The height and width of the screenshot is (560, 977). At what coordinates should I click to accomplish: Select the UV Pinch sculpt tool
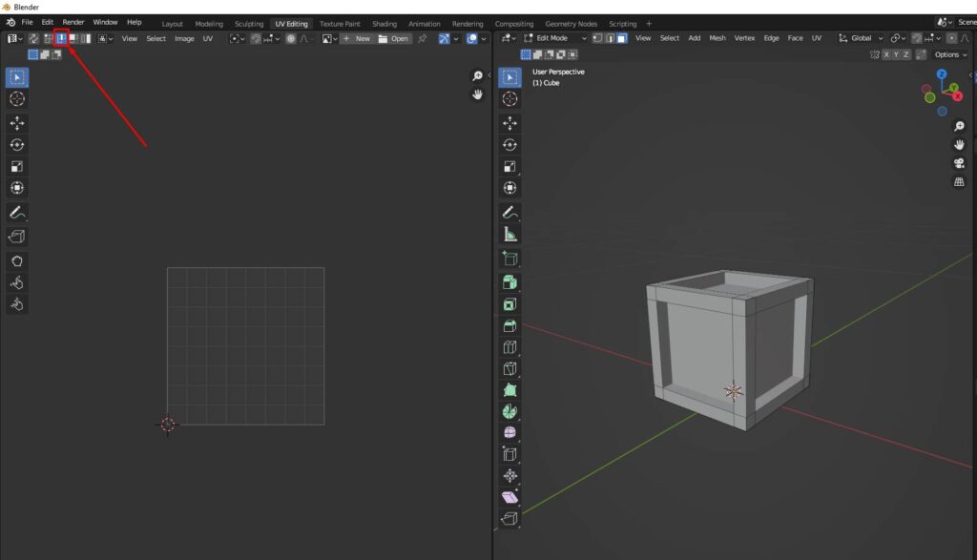pyautogui.click(x=17, y=304)
